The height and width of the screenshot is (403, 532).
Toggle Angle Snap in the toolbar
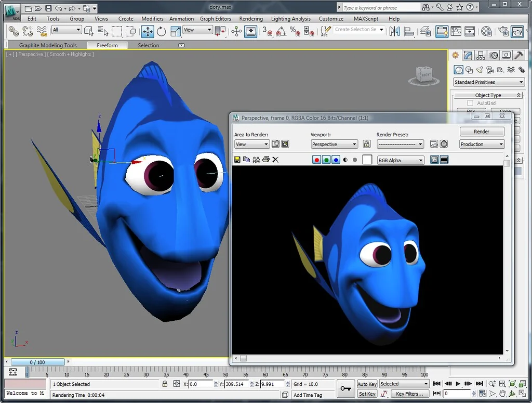(281, 32)
